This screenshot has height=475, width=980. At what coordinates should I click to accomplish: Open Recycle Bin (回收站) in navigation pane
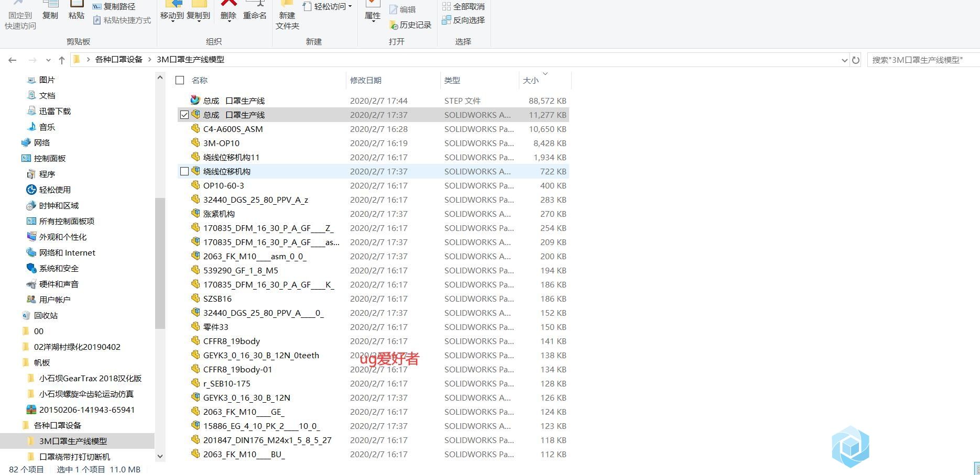point(46,315)
